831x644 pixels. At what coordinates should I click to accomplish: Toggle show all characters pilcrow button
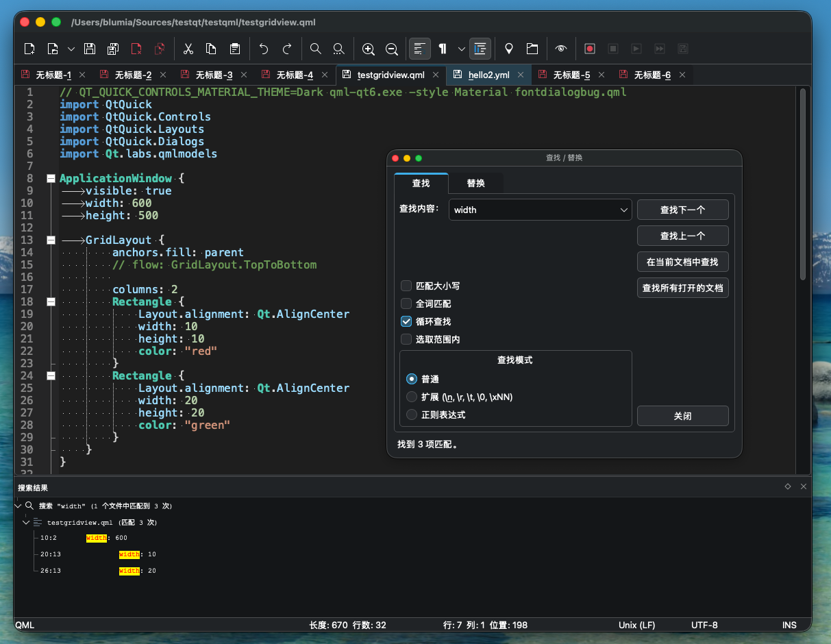443,49
